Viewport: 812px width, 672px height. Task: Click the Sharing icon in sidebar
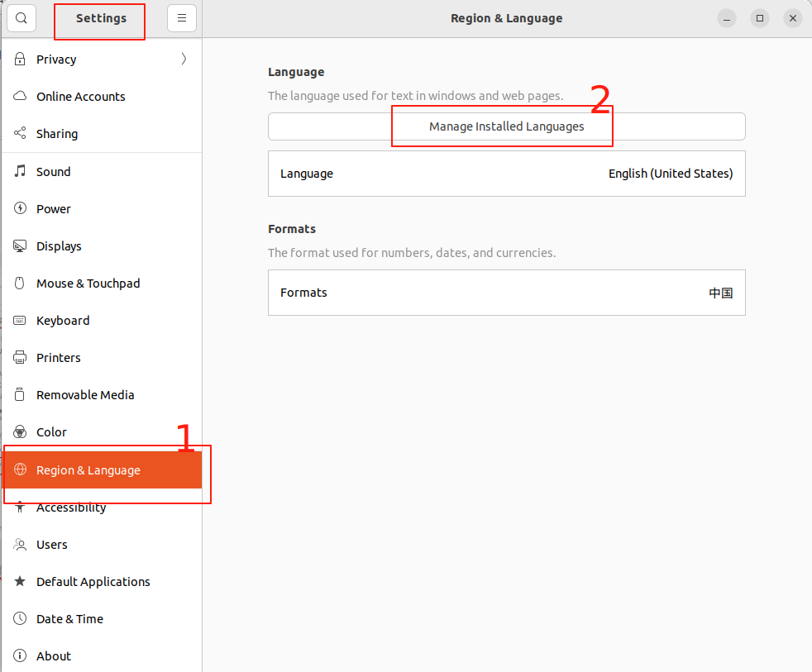click(20, 134)
